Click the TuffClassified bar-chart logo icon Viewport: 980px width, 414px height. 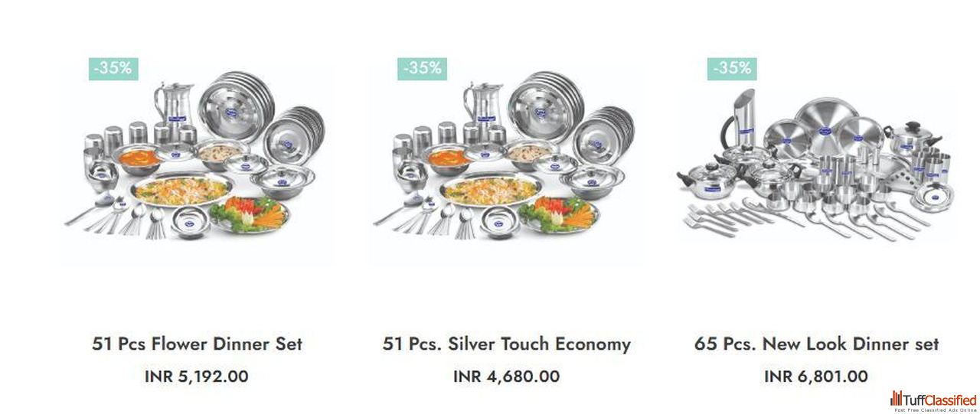(x=897, y=399)
